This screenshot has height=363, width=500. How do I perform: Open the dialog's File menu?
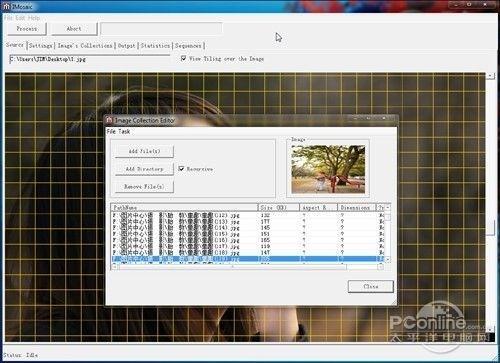click(x=111, y=132)
